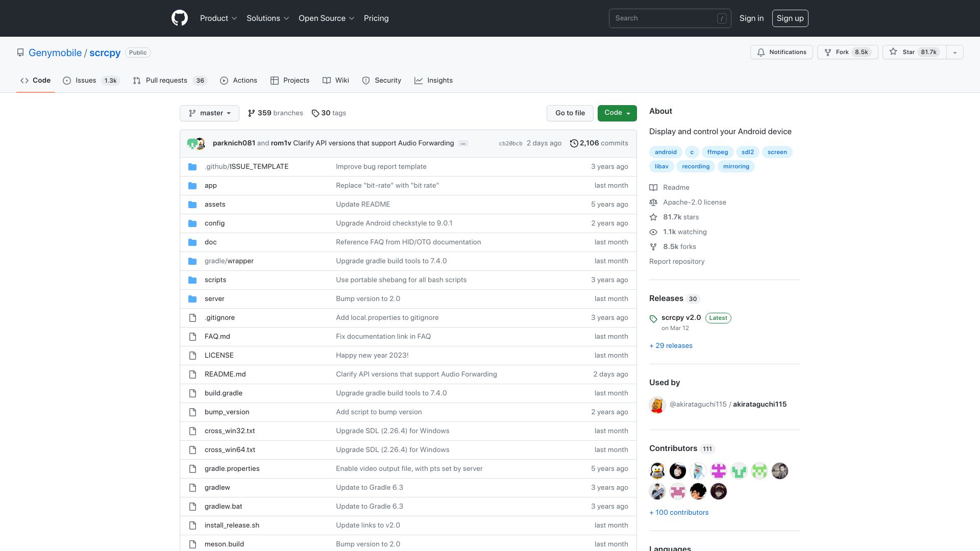
Task: Open the Actions tab
Action: (238, 81)
